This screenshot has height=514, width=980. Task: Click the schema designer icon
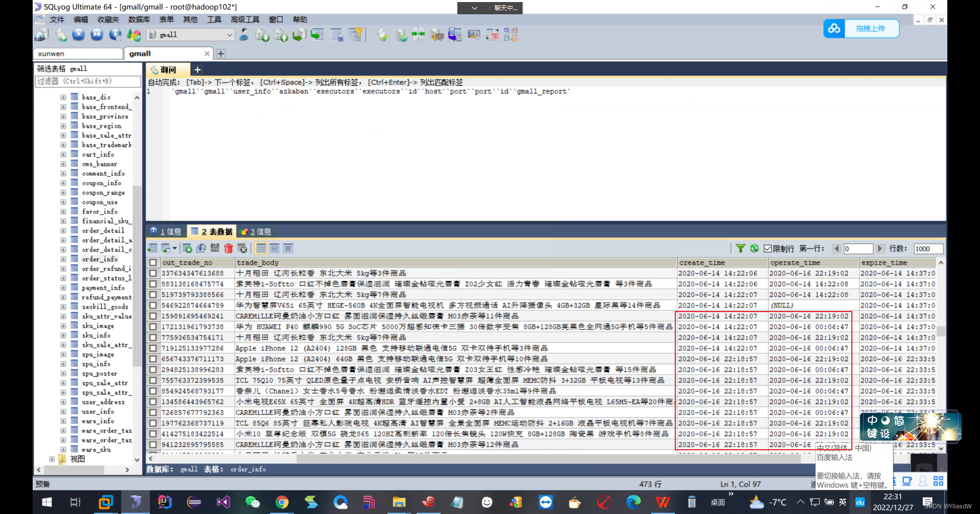pos(510,35)
